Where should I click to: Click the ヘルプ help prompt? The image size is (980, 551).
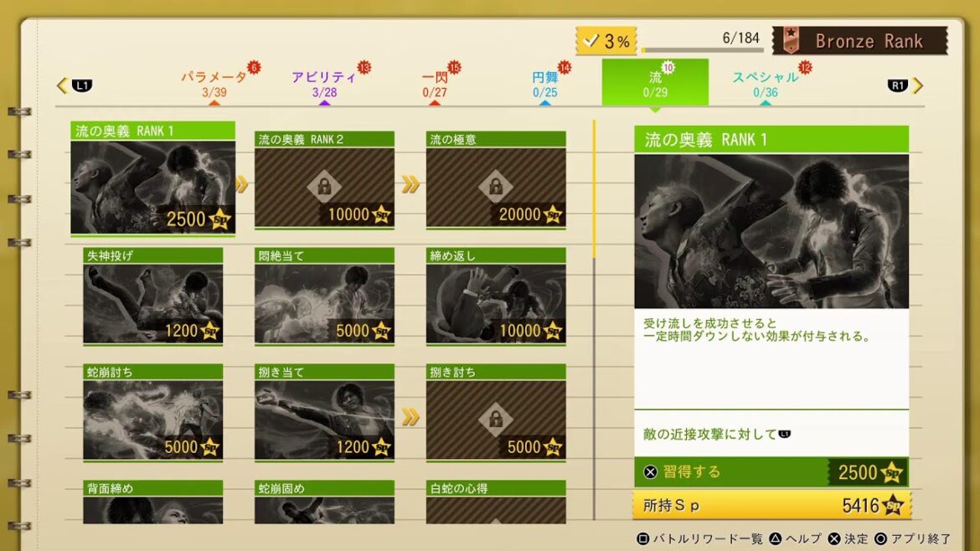coord(795,538)
